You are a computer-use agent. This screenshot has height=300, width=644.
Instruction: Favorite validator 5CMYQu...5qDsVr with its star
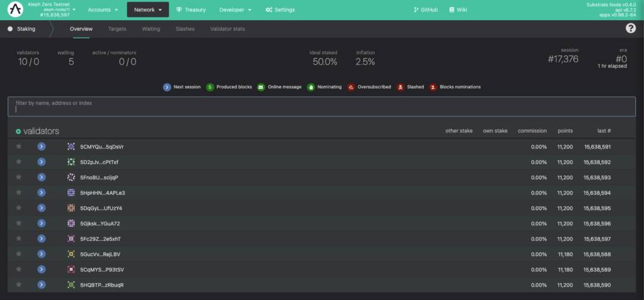18,147
